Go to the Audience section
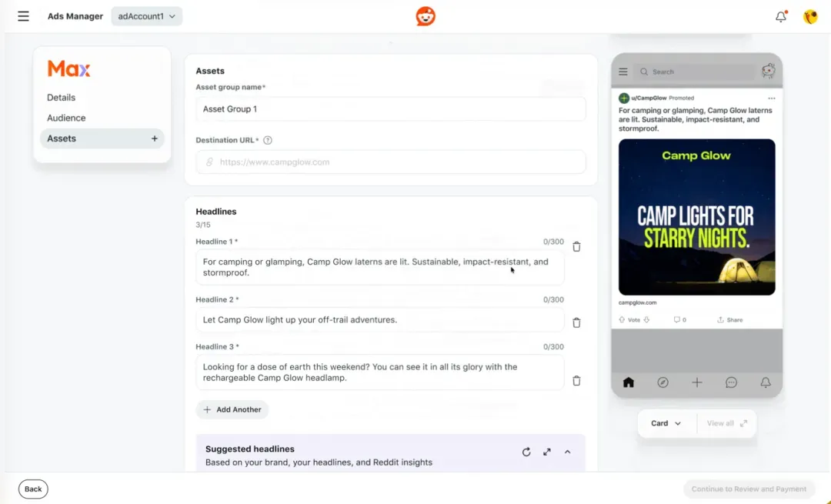The width and height of the screenshot is (831, 504). coord(66,118)
